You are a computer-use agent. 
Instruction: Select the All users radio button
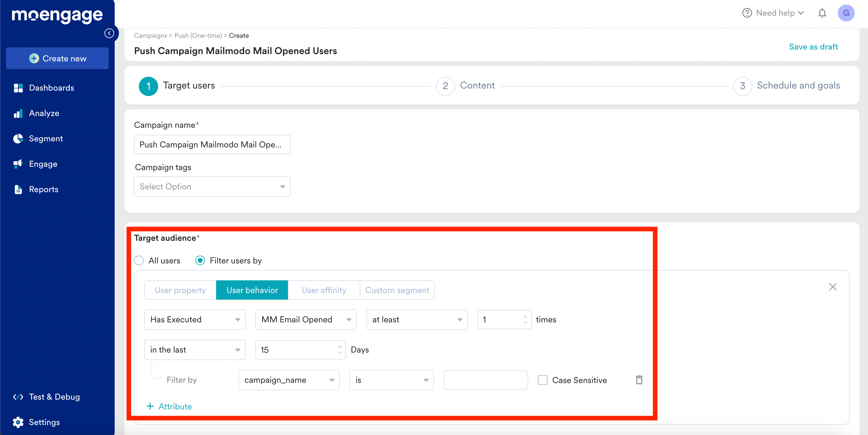139,260
